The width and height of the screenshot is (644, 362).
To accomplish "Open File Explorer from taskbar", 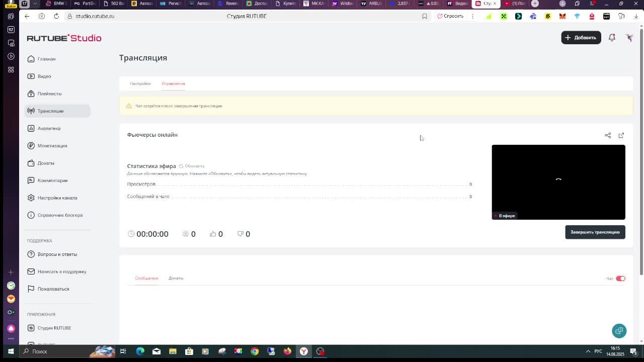I will coord(173,351).
